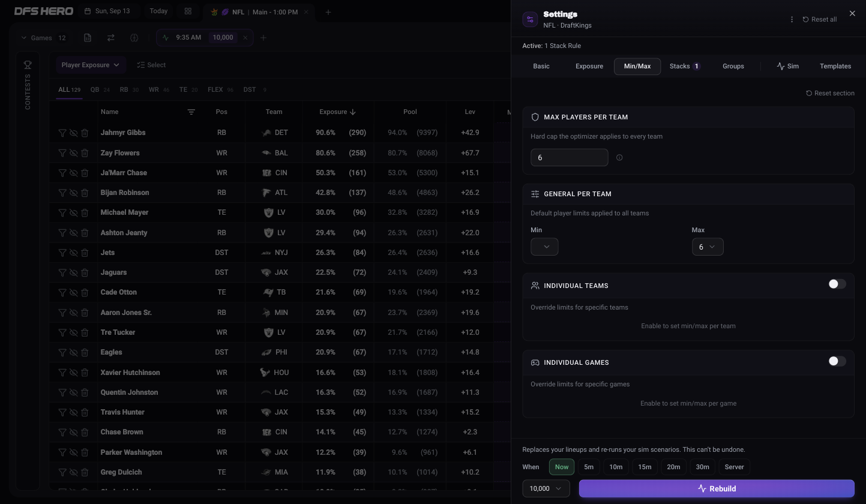The image size is (866, 504).
Task: Click the grid layout icon in top bar
Action: [x=188, y=11]
